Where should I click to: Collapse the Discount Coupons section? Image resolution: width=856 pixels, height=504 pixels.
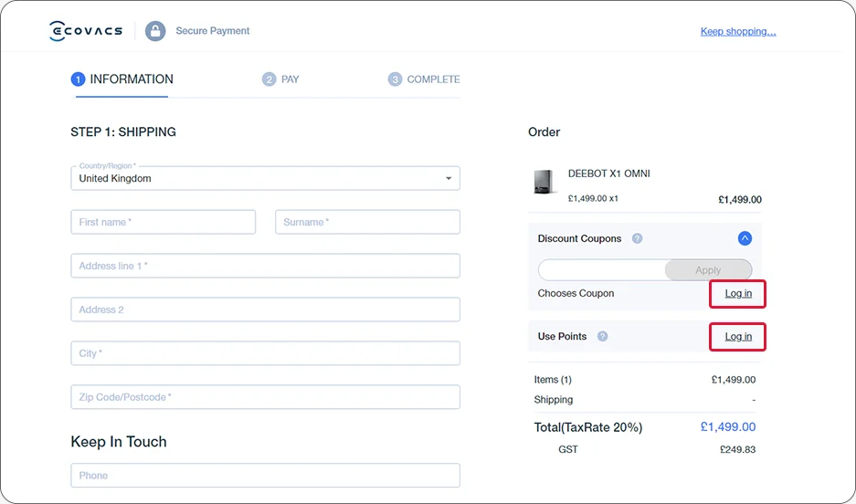coord(745,238)
